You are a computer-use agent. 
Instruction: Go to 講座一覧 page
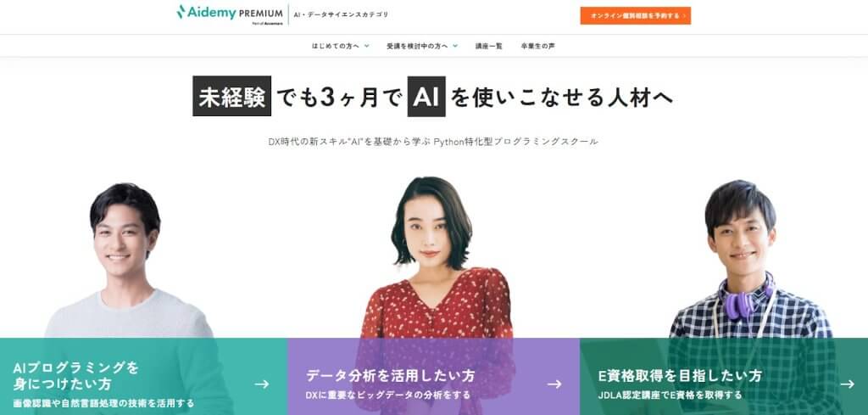click(489, 46)
